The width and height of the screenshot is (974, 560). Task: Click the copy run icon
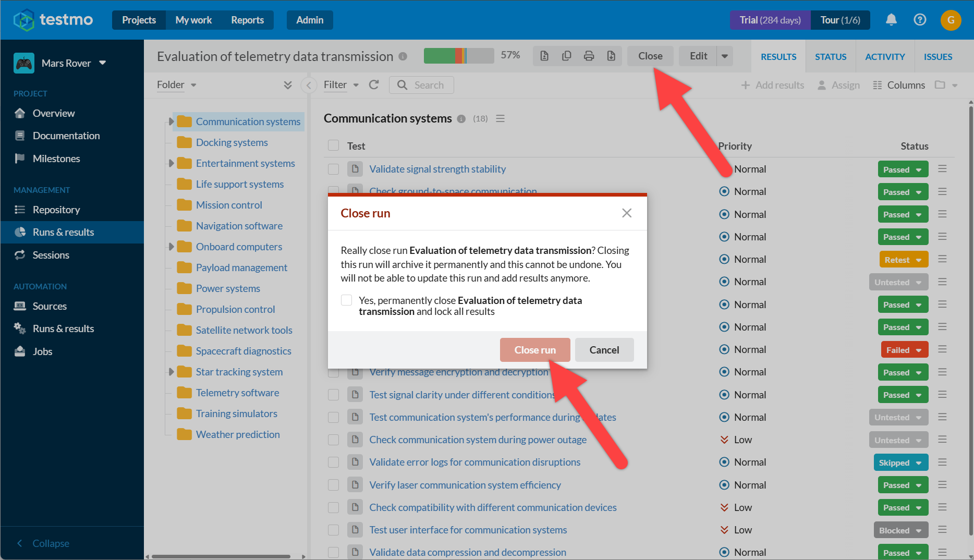(x=566, y=56)
